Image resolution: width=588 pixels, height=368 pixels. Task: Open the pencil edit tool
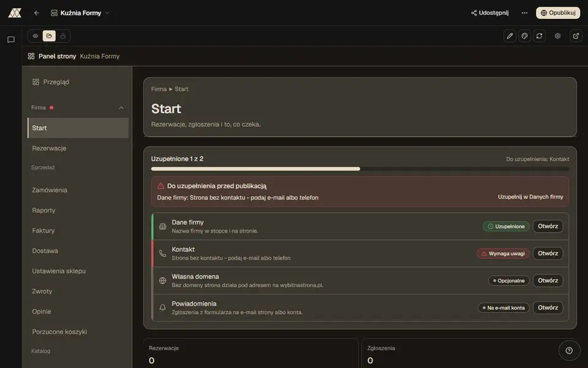(x=510, y=36)
